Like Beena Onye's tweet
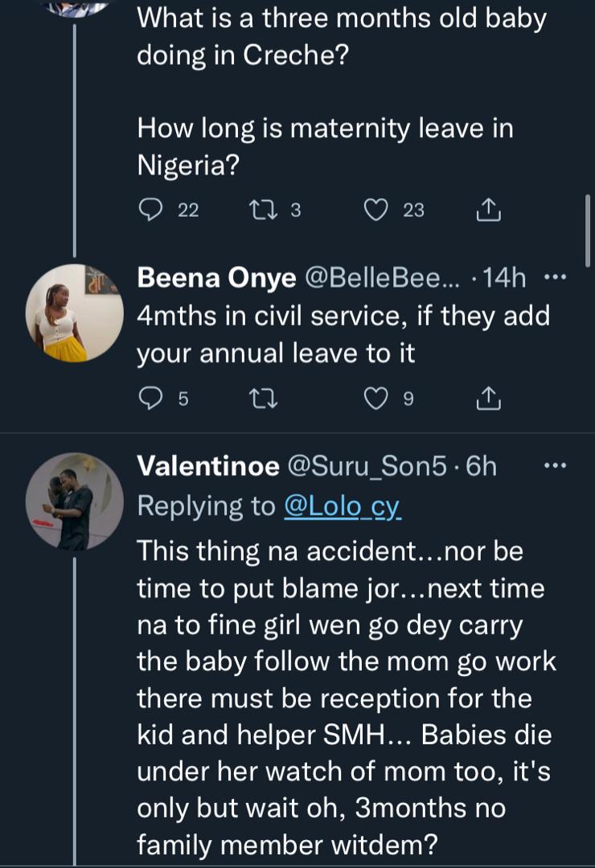Image resolution: width=595 pixels, height=868 pixels. [x=375, y=398]
